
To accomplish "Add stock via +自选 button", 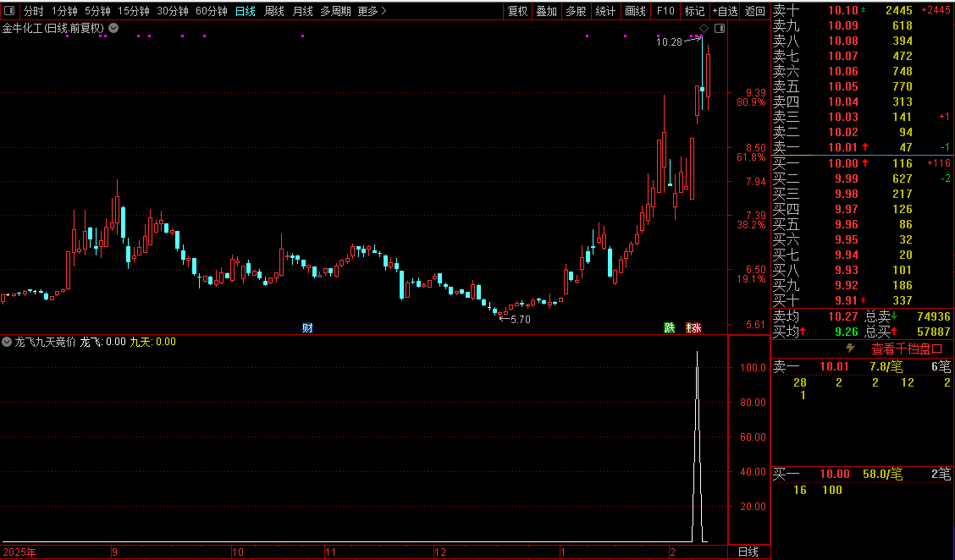I will (x=725, y=11).
